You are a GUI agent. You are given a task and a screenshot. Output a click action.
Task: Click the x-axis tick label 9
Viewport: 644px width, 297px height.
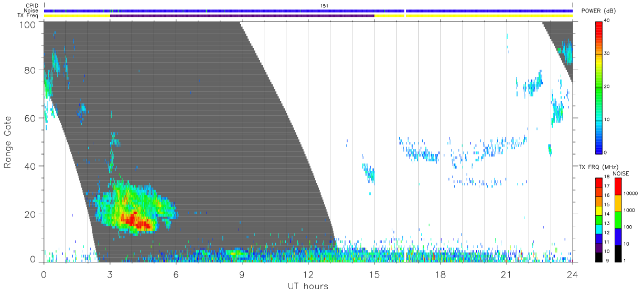(x=242, y=274)
